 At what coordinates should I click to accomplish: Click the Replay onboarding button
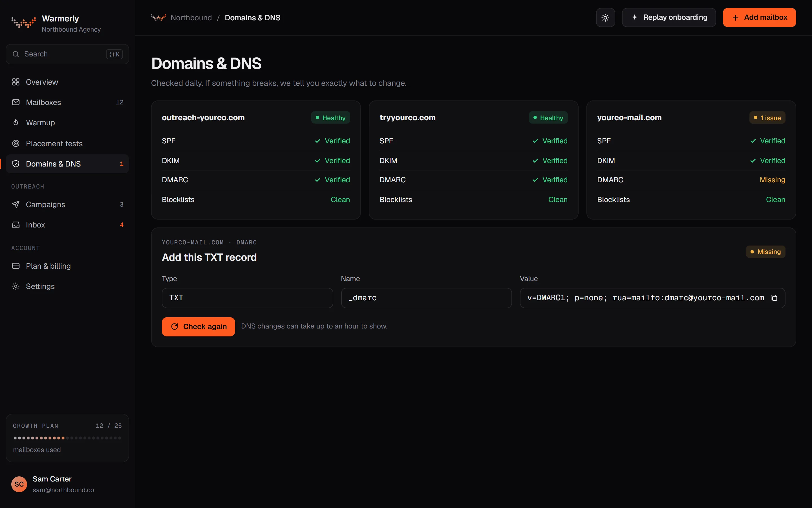(669, 17)
